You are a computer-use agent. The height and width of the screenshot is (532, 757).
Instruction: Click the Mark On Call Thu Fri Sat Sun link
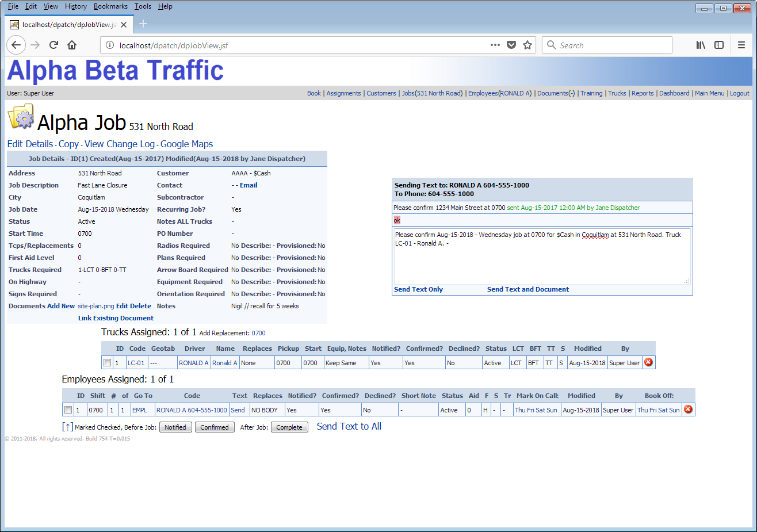(x=536, y=410)
